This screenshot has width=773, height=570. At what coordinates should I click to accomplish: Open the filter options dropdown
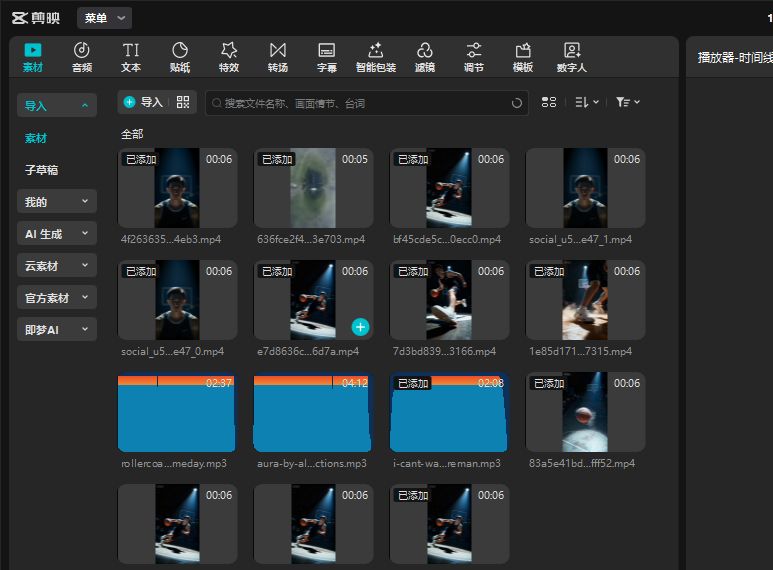[627, 102]
